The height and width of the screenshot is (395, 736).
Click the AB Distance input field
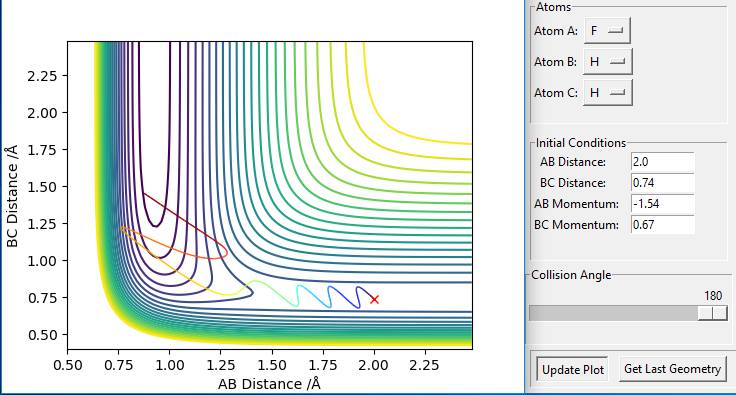pyautogui.click(x=662, y=162)
